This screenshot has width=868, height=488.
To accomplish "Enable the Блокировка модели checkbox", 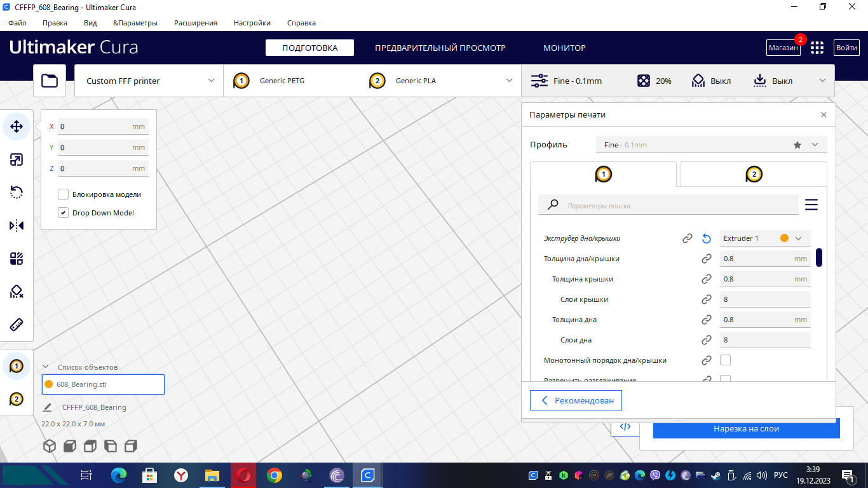I will click(x=63, y=194).
